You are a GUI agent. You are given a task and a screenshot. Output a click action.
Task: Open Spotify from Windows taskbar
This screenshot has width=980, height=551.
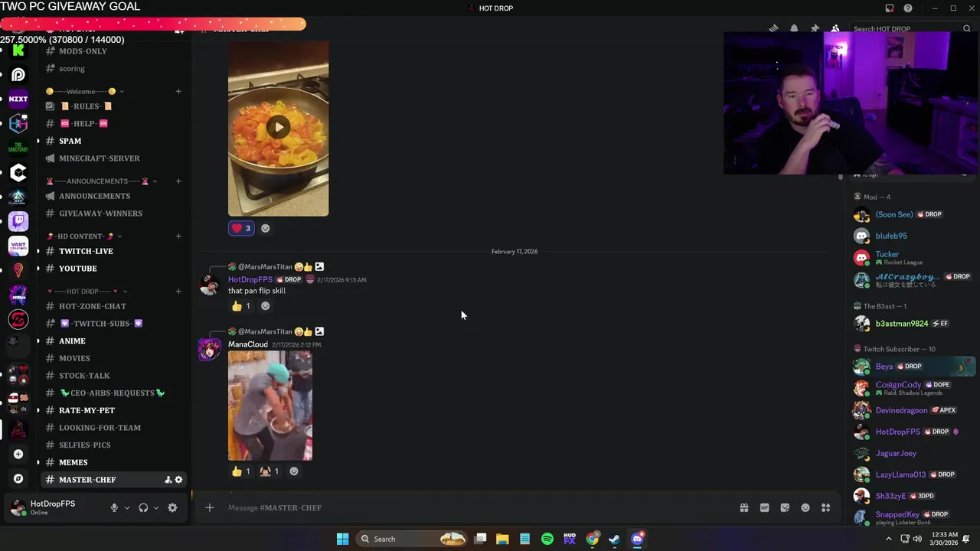(547, 539)
